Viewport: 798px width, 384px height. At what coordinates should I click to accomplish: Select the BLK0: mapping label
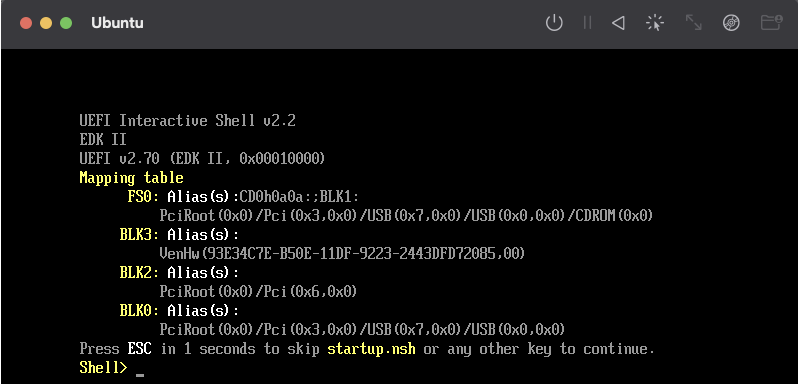coord(139,311)
